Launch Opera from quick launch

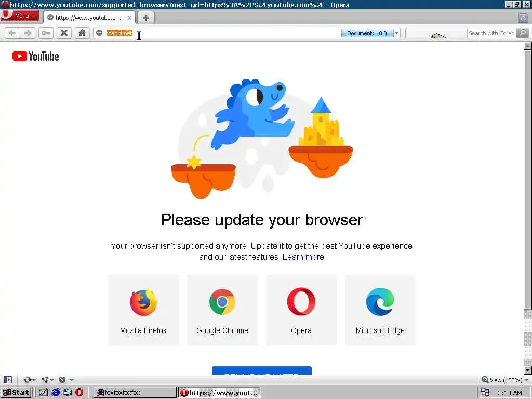(79, 393)
